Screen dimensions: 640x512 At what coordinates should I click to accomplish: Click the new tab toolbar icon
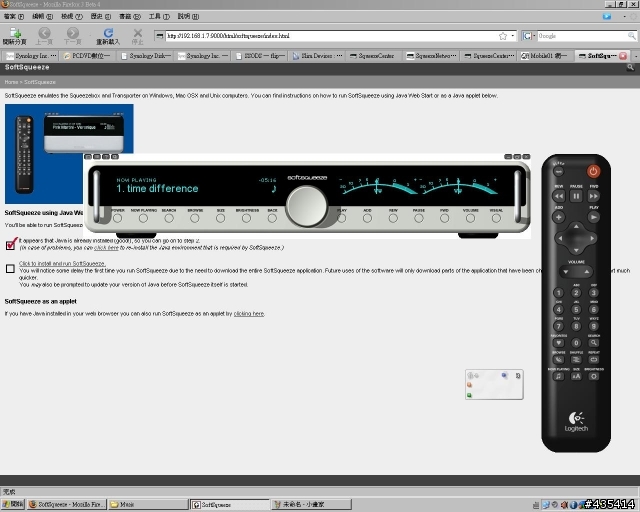[15, 36]
